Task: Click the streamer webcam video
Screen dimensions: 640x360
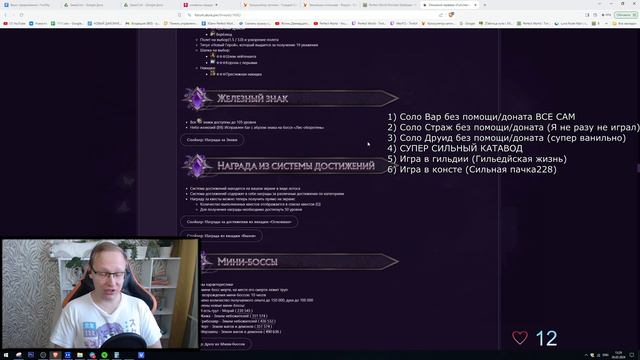Action: pyautogui.click(x=100, y=293)
